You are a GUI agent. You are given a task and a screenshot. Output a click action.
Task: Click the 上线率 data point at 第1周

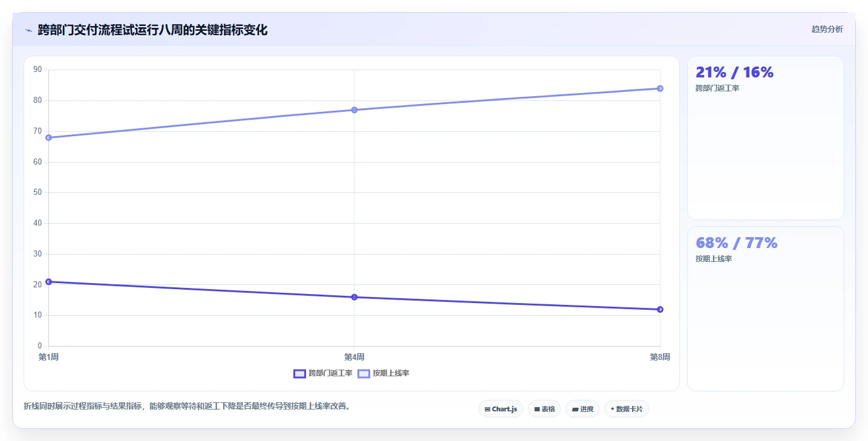(x=48, y=137)
